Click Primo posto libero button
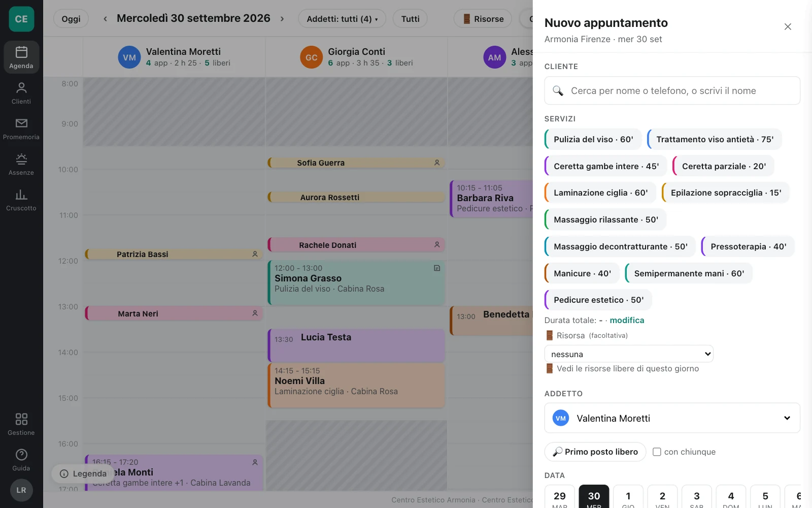This screenshot has height=508, width=812. point(595,452)
